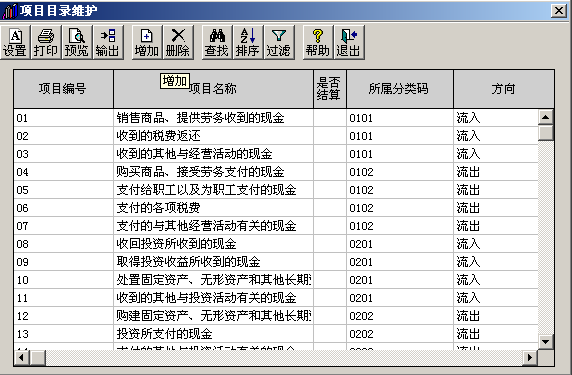
Task: Click the 帮助 (Help) question mark icon
Action: tap(318, 42)
